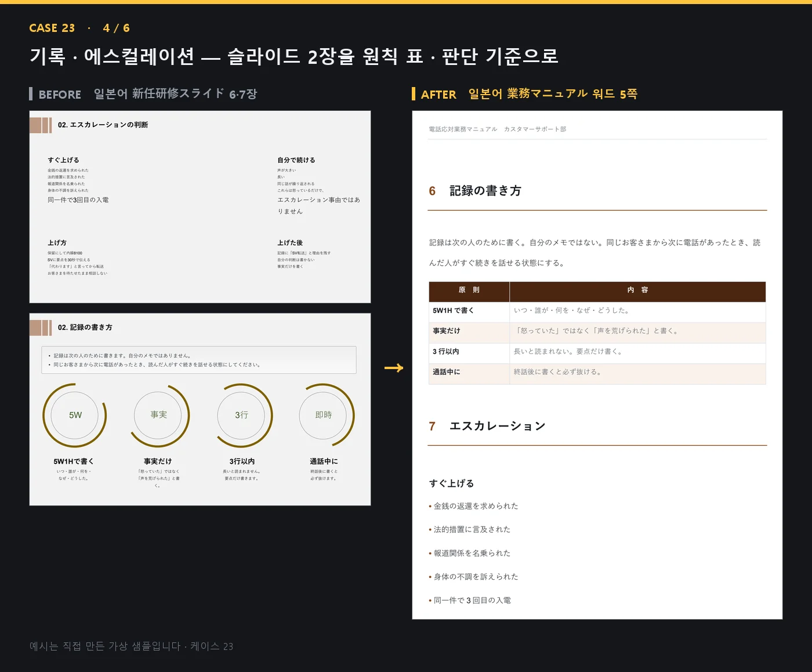Click the AFTER section label
The height and width of the screenshot is (672, 812).
(438, 94)
